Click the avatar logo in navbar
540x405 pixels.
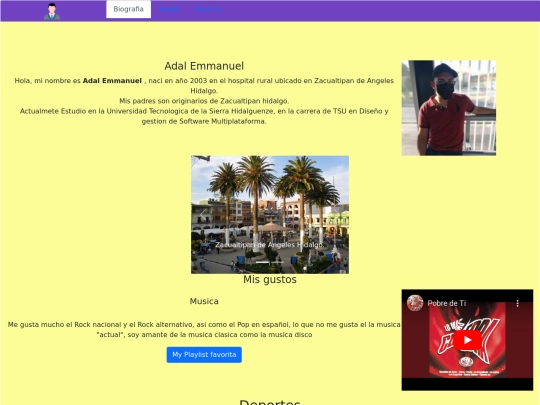coord(52,11)
